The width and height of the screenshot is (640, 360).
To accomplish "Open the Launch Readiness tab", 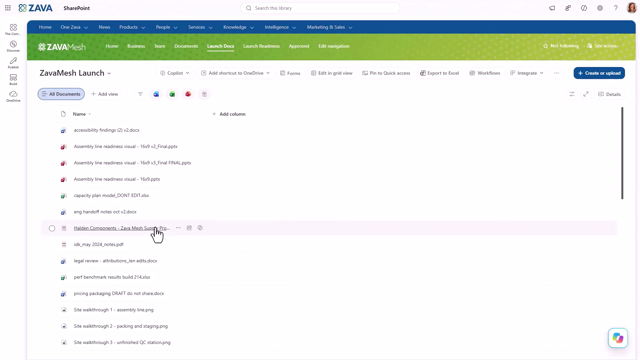I will [x=261, y=46].
